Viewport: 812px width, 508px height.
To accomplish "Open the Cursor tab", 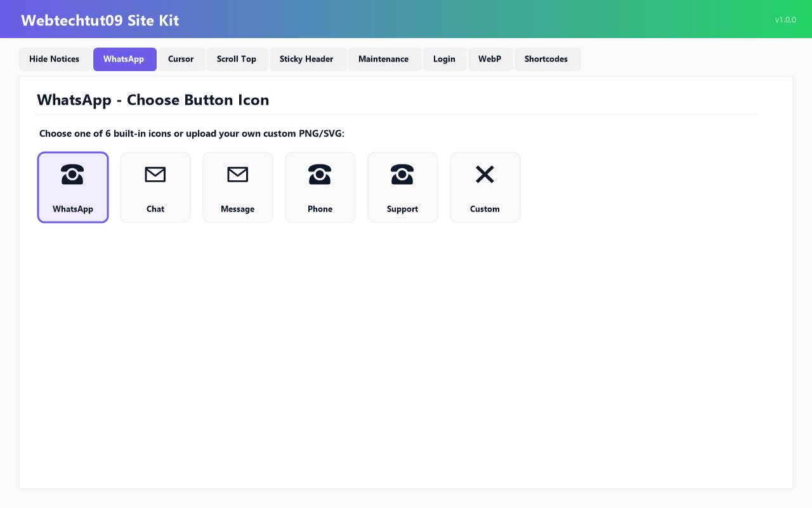I will 181,59.
